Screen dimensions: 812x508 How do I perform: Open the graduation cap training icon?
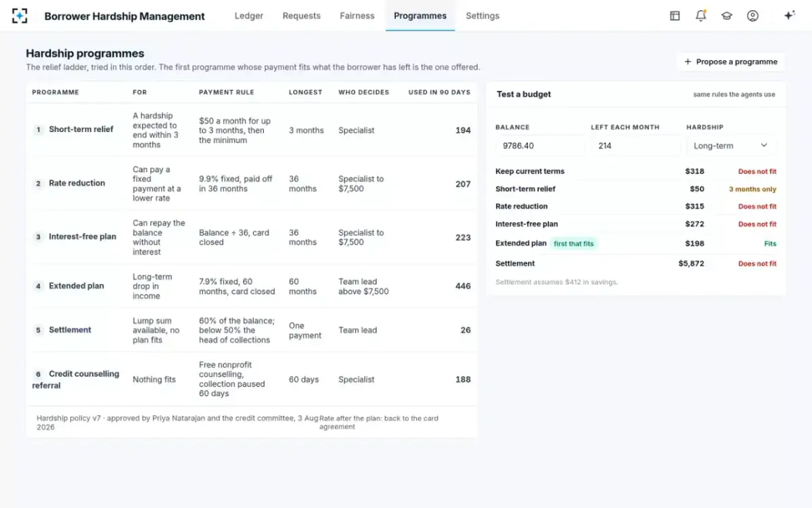tap(727, 16)
